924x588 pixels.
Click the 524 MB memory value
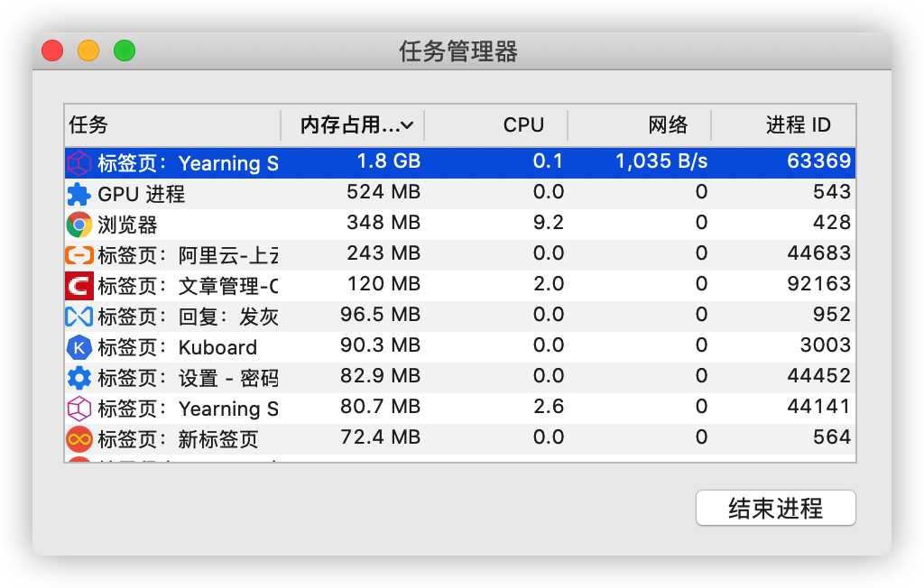pos(383,191)
